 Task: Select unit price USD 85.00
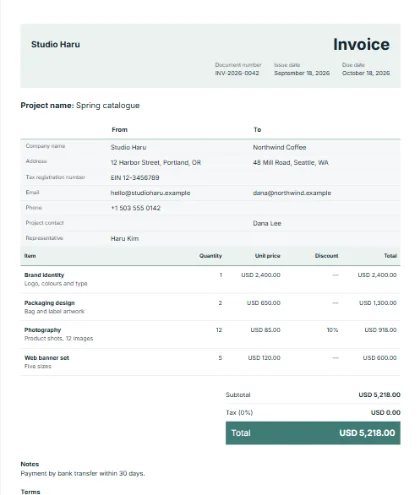pos(265,330)
